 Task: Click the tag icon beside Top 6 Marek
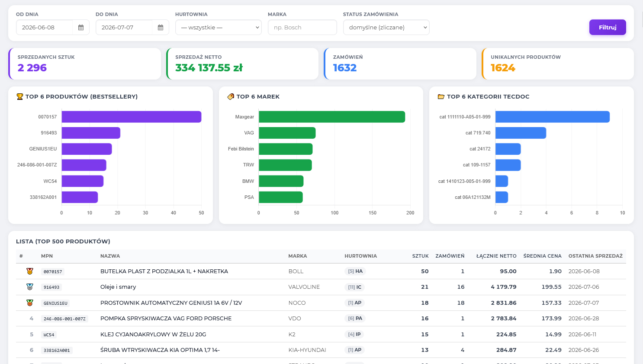(x=231, y=96)
